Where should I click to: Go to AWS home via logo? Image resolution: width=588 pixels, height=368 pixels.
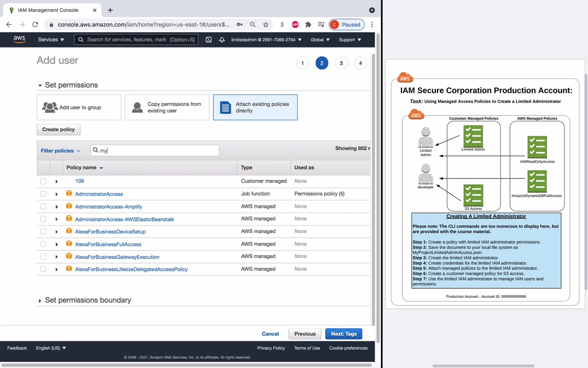(19, 39)
